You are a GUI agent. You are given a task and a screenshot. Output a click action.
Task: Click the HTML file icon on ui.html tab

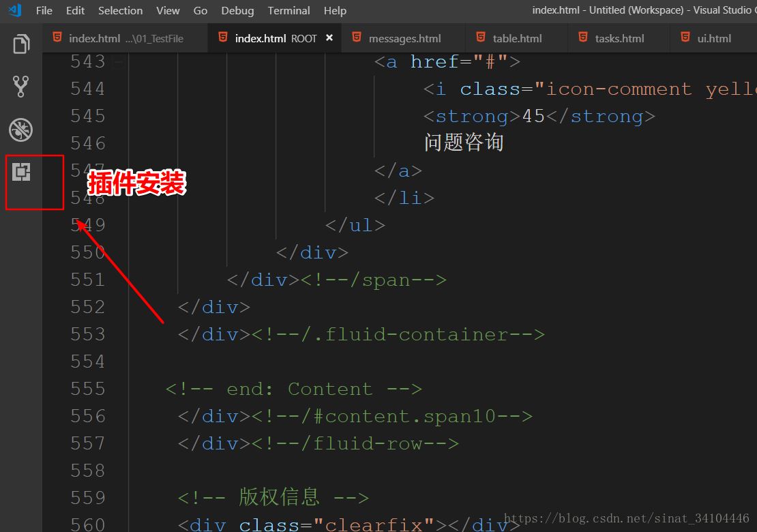(x=684, y=38)
